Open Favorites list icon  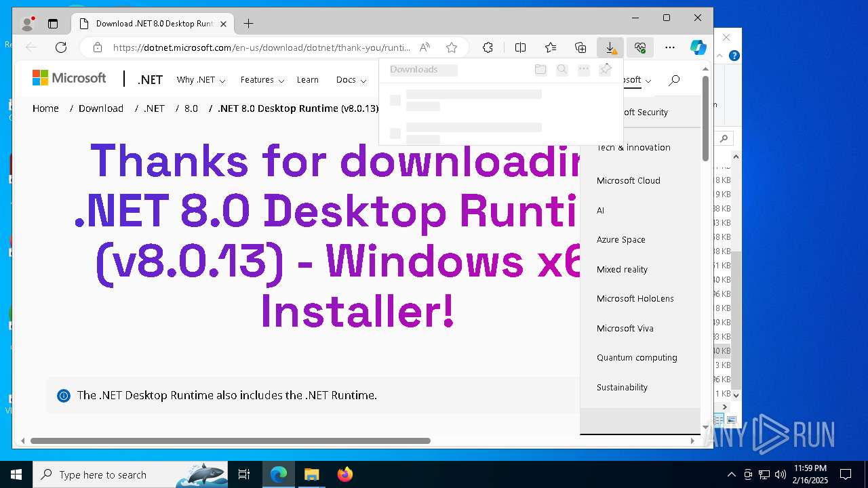click(551, 47)
